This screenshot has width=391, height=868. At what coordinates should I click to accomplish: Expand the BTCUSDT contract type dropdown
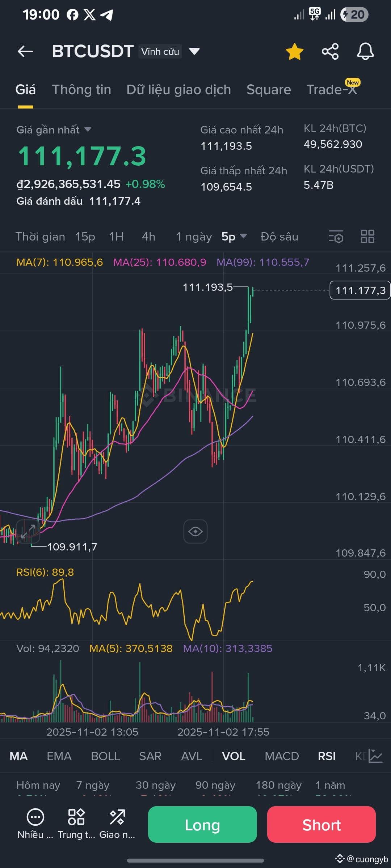194,51
